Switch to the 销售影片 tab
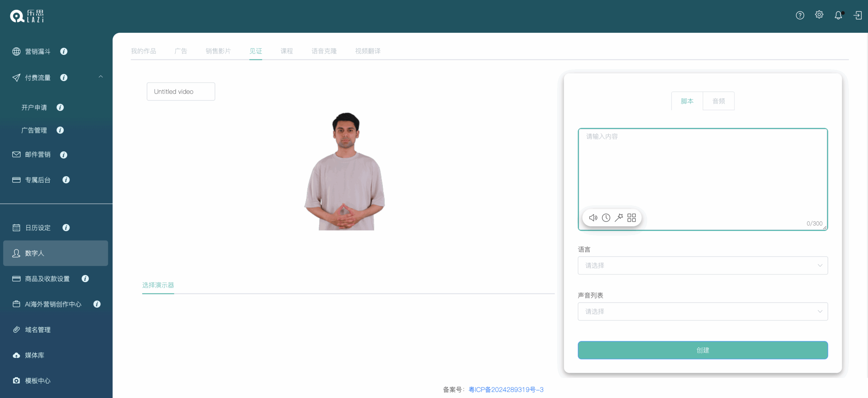Screen dimensions: 868x398 pyautogui.click(x=218, y=51)
